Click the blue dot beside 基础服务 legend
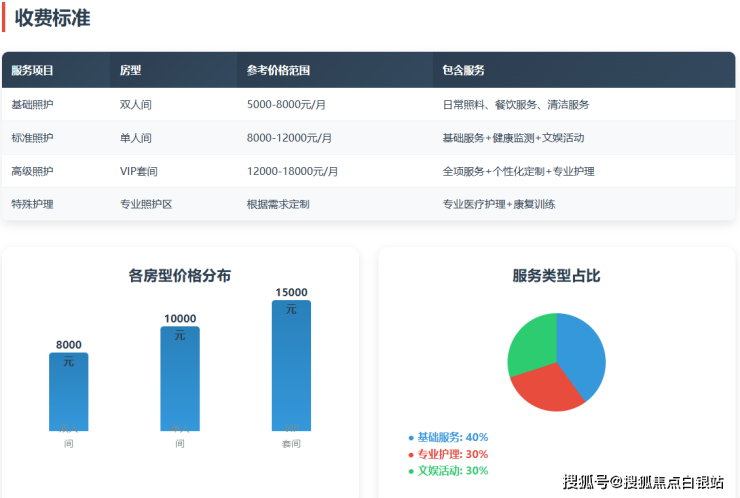Screen dimensions: 740x498 [x=411, y=438]
